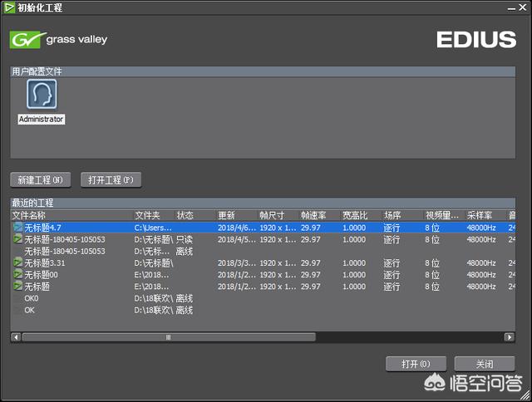The image size is (532, 402).
Task: Click the horizontal scrollbar left arrow
Action: (16, 337)
